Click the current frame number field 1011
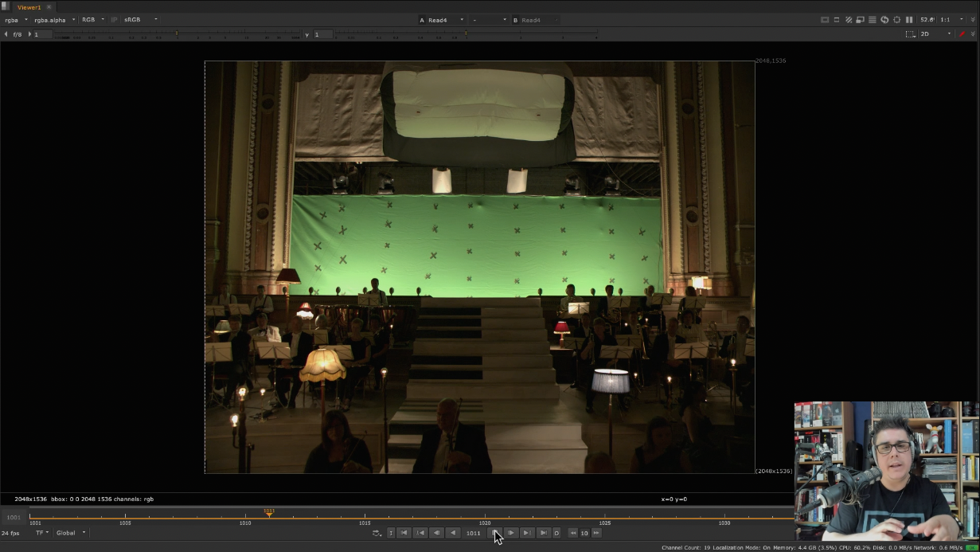The image size is (980, 552). 473,533
